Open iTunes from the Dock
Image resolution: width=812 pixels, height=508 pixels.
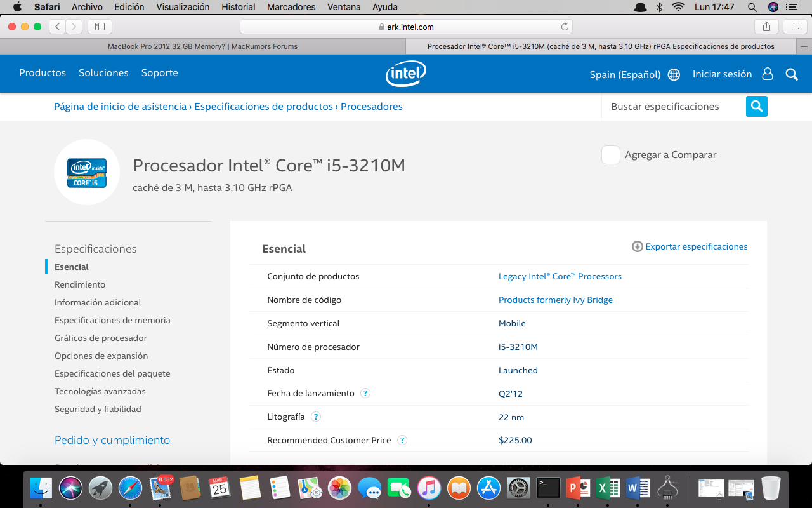click(429, 488)
